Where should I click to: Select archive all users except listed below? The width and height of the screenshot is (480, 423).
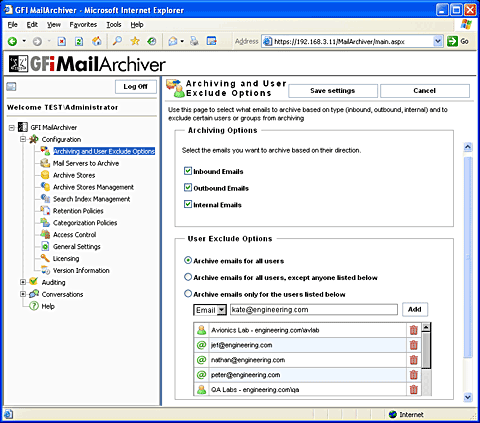click(188, 277)
